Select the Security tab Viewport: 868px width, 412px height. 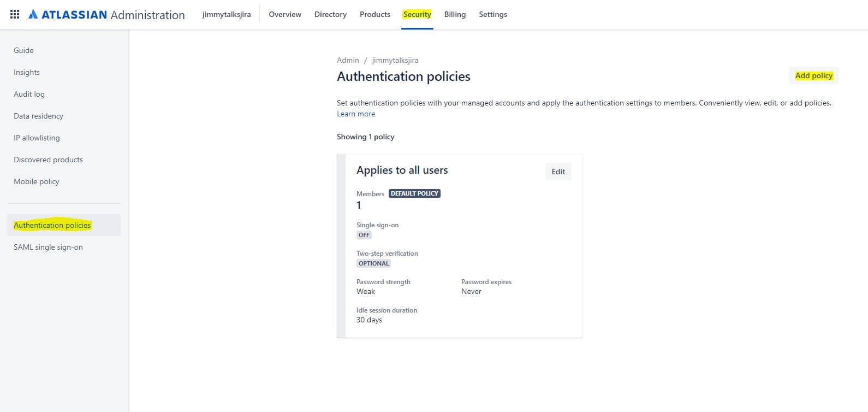[417, 14]
